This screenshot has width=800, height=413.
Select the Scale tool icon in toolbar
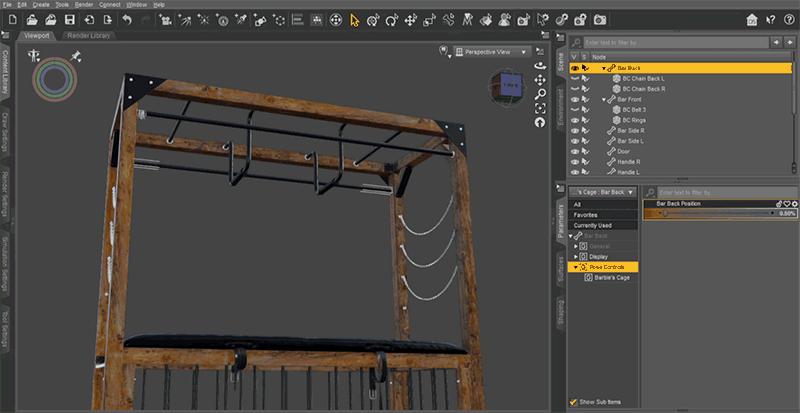tap(430, 20)
